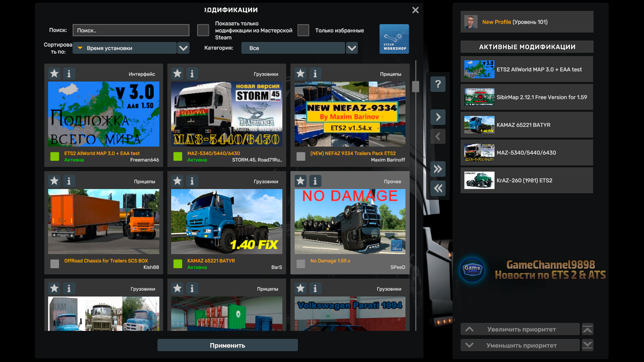644x362 pixels.
Task: Toggle OffRoad Chassis for Trailers checkbox
Action: point(55,264)
